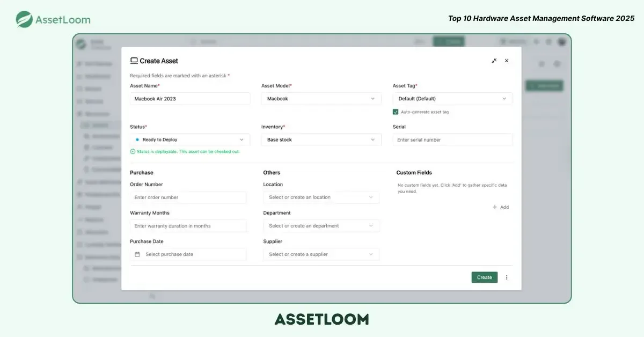The image size is (644, 337).
Task: Click the calendar icon in the Purchase Date field
Action: [x=137, y=254]
